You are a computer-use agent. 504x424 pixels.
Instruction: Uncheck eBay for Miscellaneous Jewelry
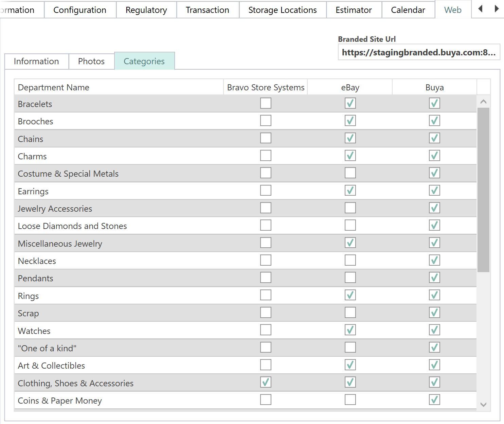350,243
